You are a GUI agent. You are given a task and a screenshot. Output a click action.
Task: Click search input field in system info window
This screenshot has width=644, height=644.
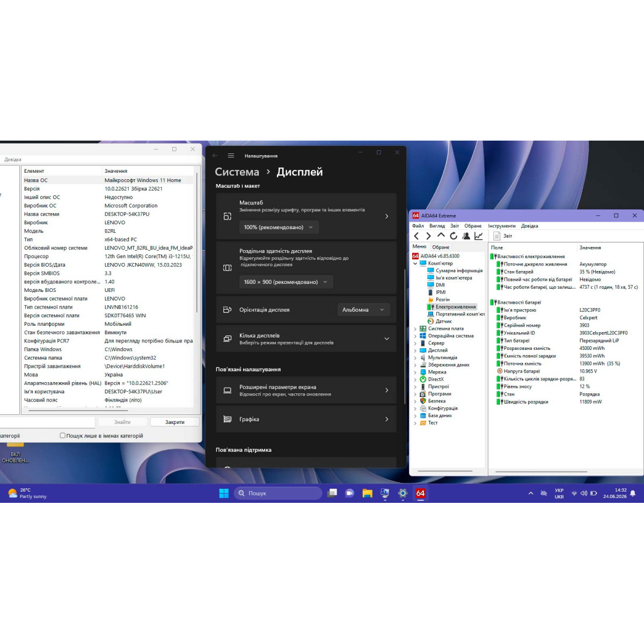tap(47, 422)
